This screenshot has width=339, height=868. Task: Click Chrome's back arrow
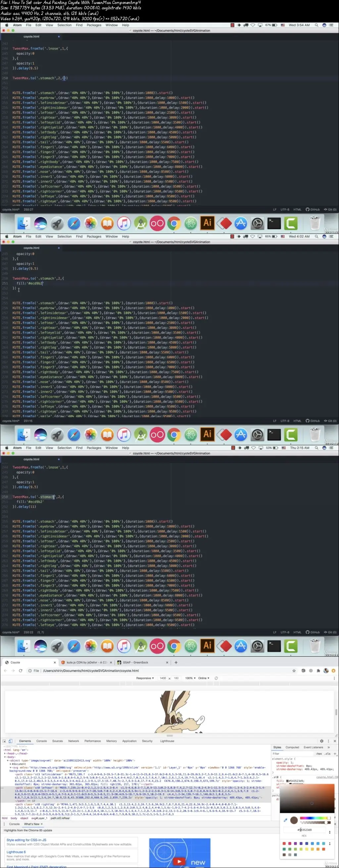pyautogui.click(x=5, y=671)
